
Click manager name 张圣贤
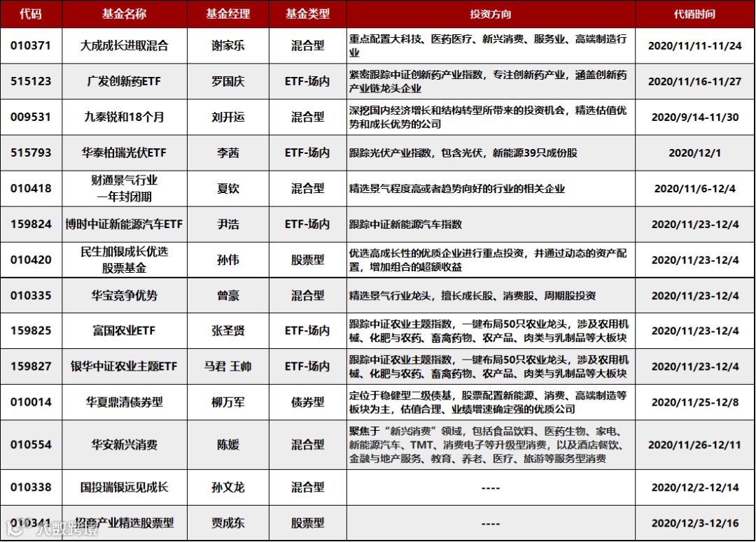click(x=228, y=331)
